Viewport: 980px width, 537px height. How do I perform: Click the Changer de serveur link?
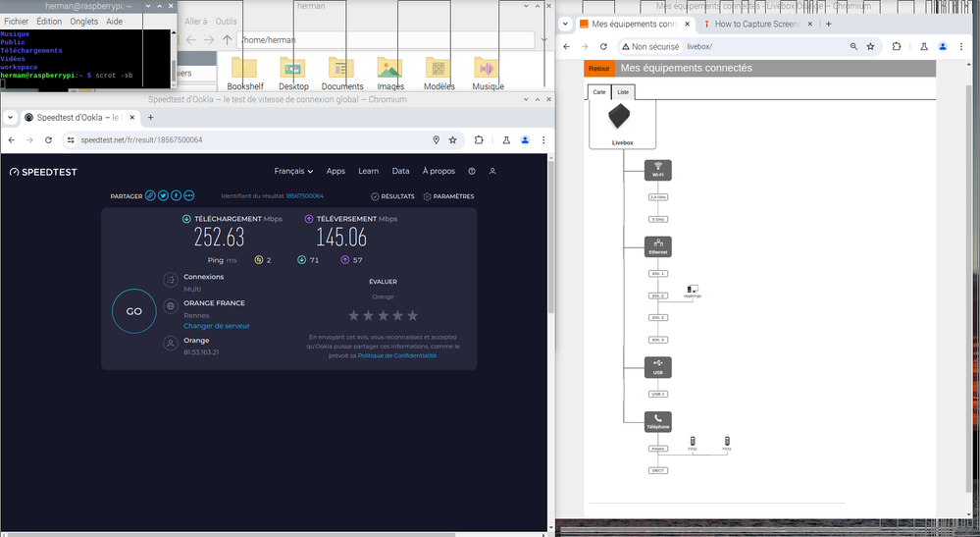[216, 326]
